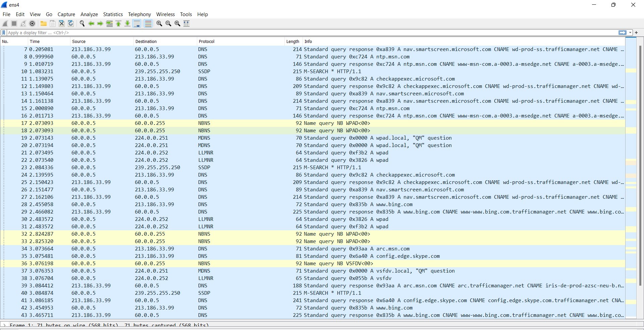644x330 pixels.
Task: Reload the capture file
Action: (71, 23)
